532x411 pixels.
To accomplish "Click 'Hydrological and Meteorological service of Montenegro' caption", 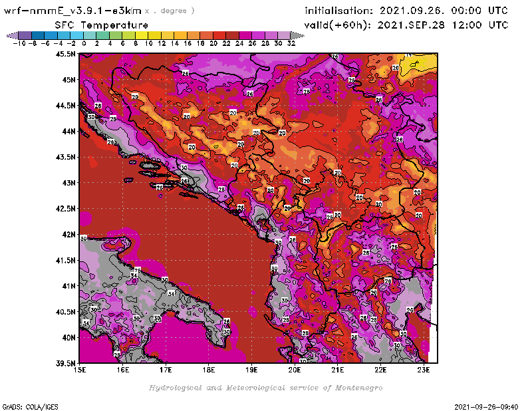I will coord(265,388).
